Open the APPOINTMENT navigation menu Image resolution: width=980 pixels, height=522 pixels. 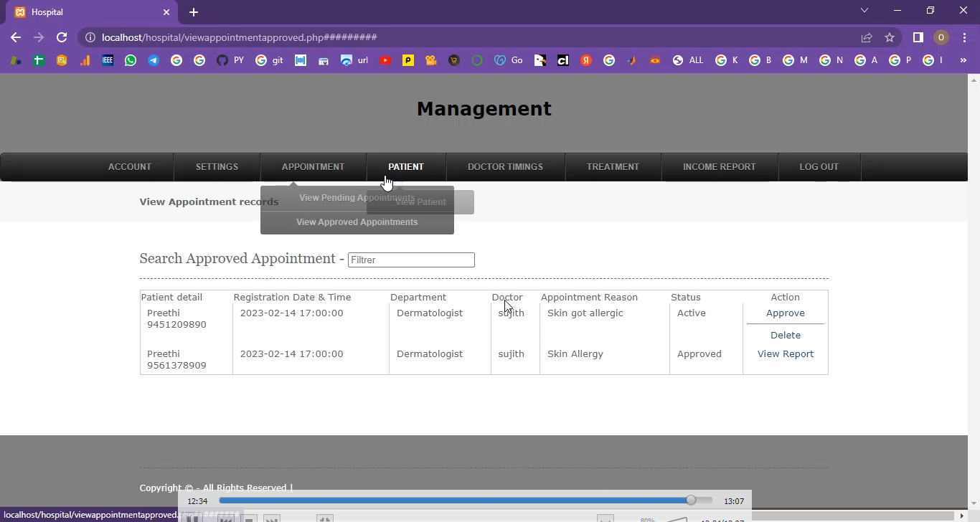[x=313, y=167]
